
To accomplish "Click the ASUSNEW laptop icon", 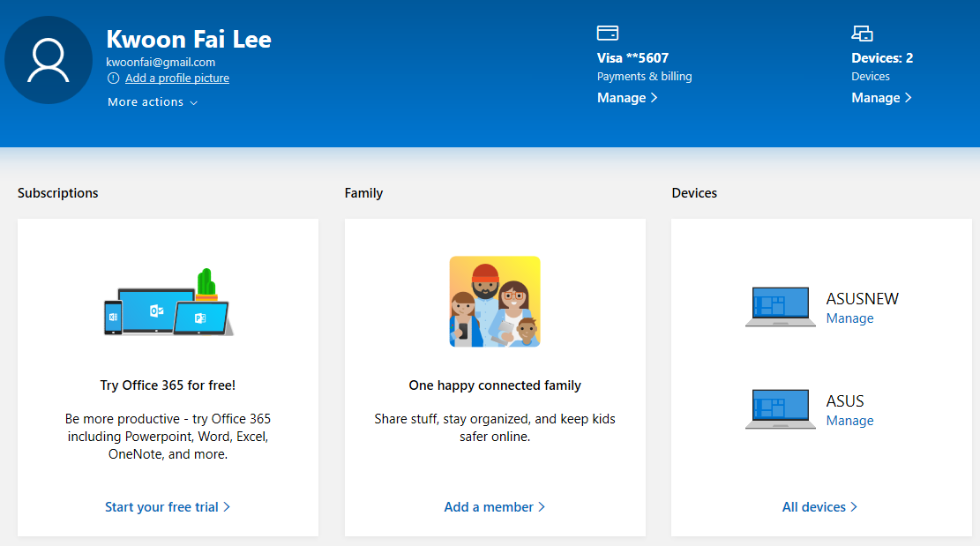I will (779, 307).
